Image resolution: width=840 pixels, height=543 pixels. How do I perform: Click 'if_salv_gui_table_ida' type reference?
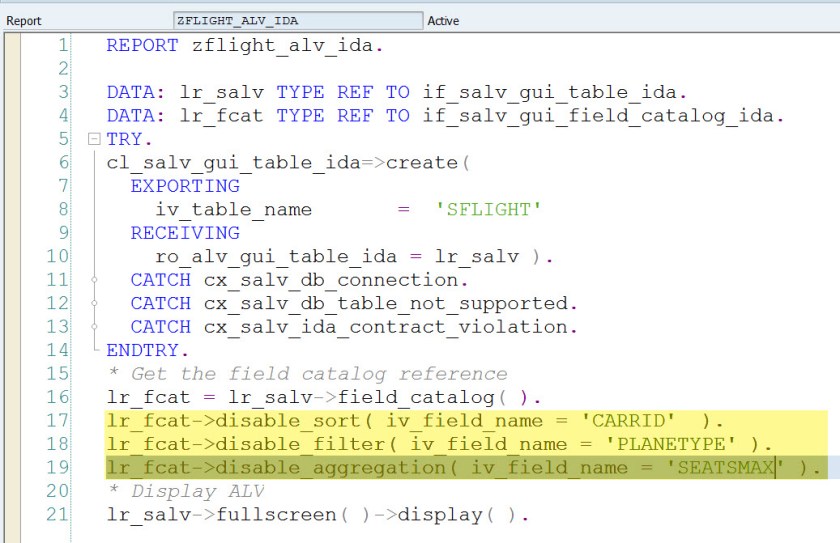click(x=550, y=92)
